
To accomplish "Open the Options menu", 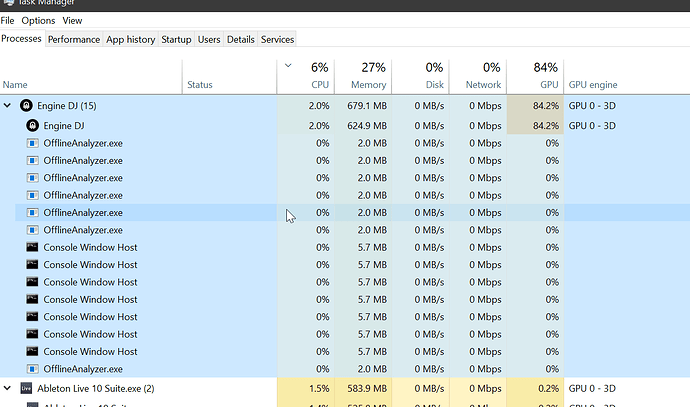I will coord(38,21).
